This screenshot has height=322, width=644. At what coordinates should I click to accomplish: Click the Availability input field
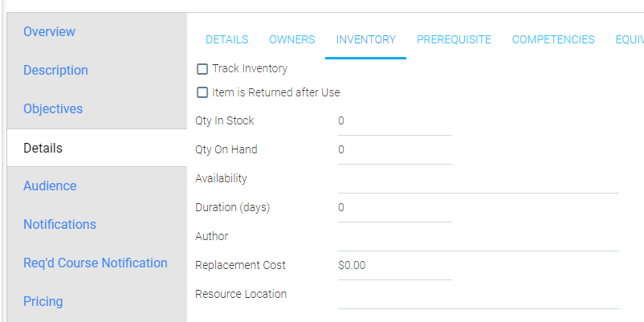click(x=478, y=179)
